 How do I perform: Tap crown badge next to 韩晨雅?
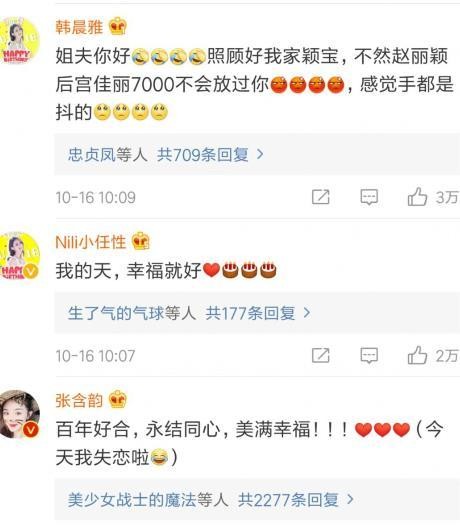tap(118, 26)
